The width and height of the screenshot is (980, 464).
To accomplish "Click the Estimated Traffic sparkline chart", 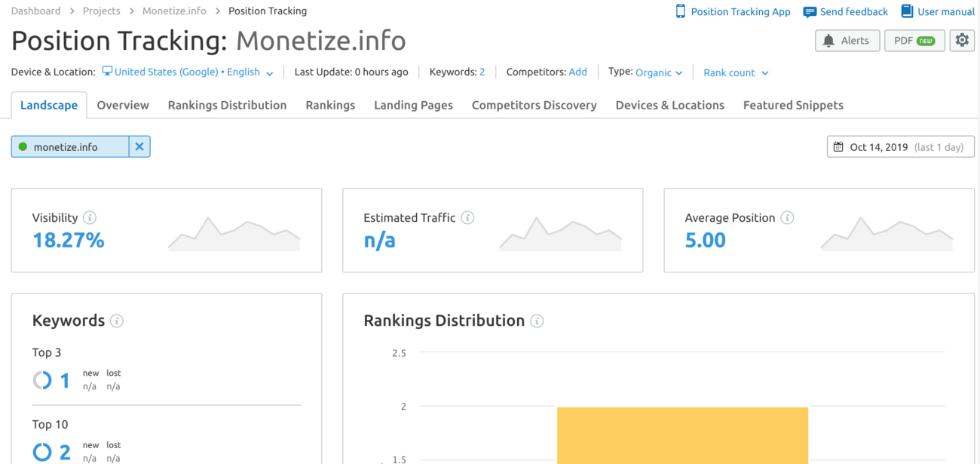I will click(x=560, y=234).
